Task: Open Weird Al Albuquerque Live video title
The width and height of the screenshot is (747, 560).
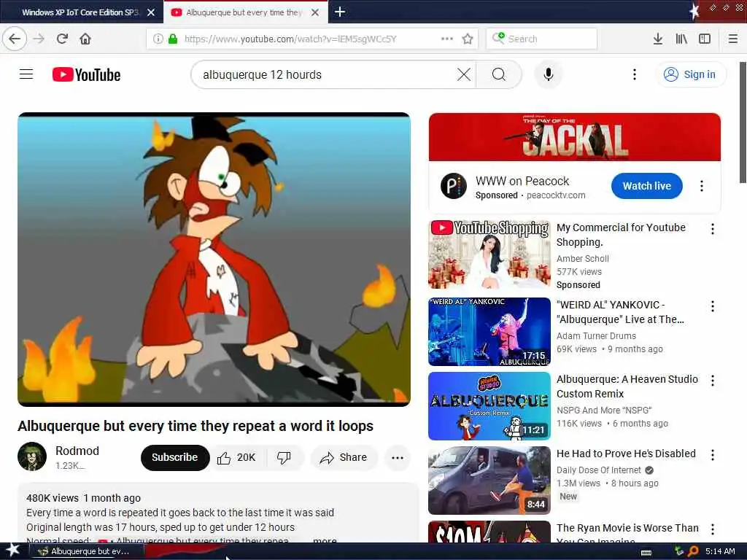Action: point(620,312)
